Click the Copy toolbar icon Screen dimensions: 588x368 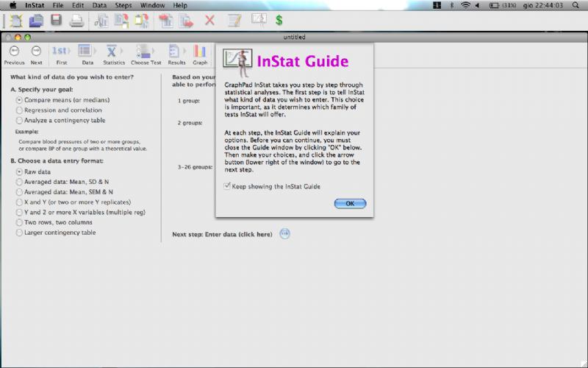[x=121, y=21]
